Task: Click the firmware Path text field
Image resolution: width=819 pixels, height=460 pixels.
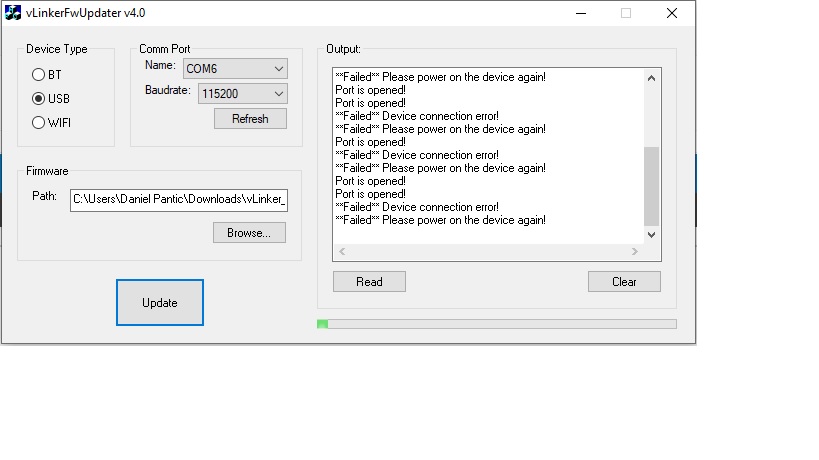Action: [178, 199]
